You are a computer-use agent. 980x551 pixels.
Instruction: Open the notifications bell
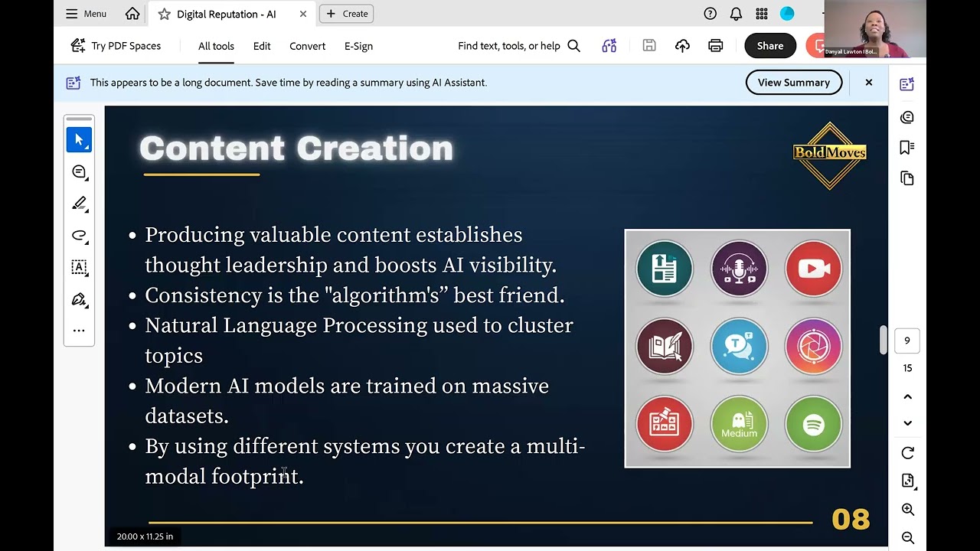point(736,14)
